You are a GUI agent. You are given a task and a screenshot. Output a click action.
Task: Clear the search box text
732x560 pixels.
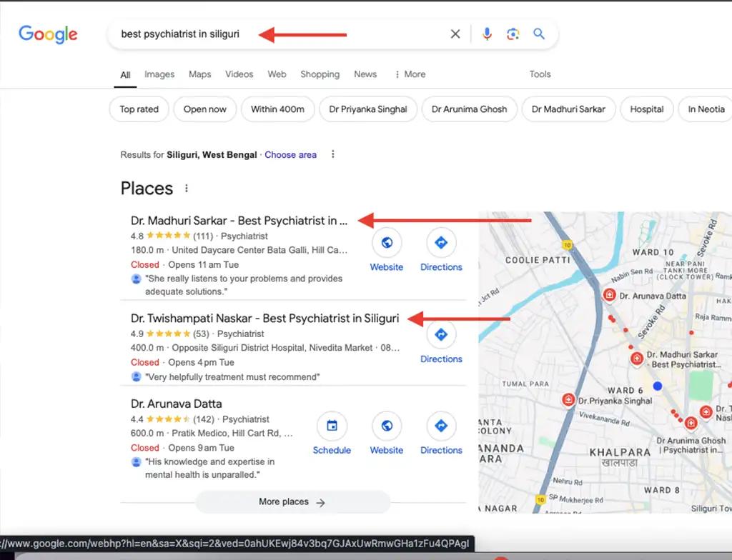point(455,34)
